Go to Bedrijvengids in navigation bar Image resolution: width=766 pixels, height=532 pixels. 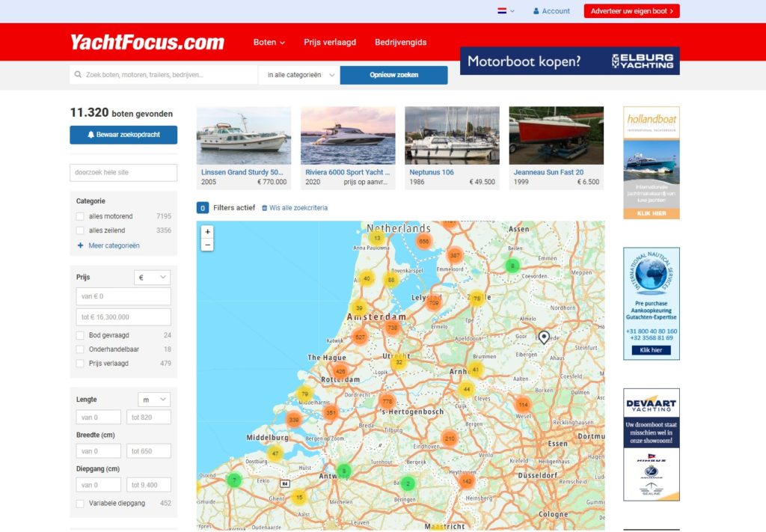[401, 43]
